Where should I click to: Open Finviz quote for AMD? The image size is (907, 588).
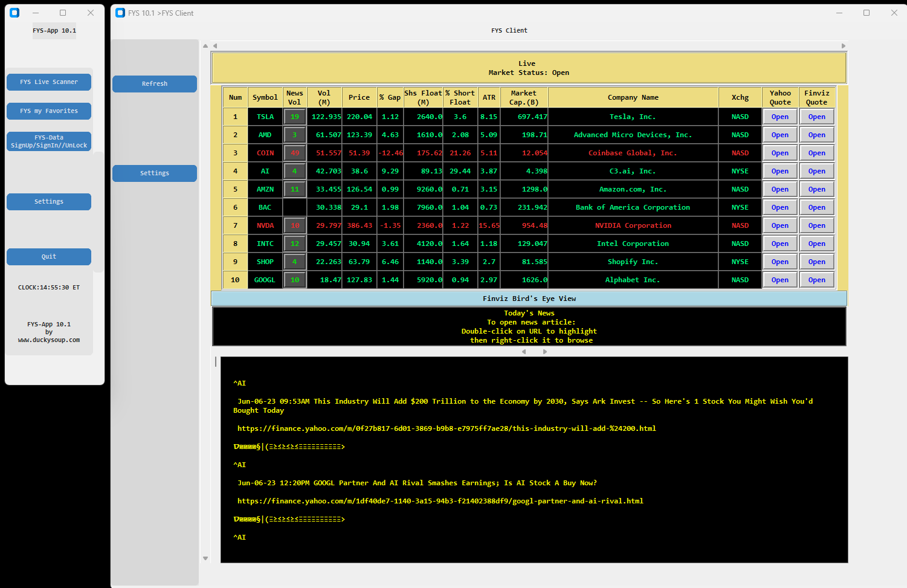[816, 135]
